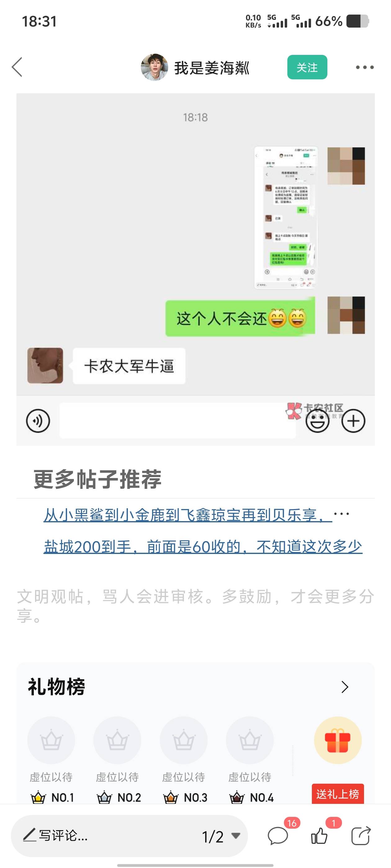The image size is (391, 868).
Task: Expand the 礼物榜 chevron arrow
Action: [344, 687]
